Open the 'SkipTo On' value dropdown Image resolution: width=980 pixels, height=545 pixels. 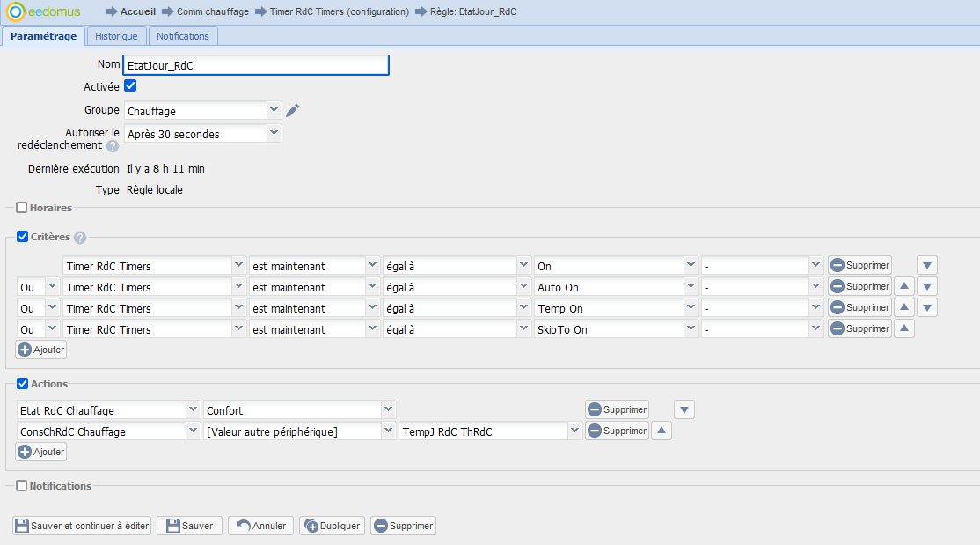[691, 329]
